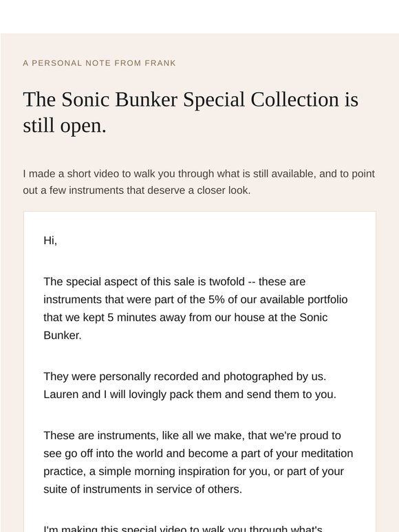Click the 'Lauren and I will lovingly pack' line
This screenshot has height=532, width=399.
click(x=190, y=395)
